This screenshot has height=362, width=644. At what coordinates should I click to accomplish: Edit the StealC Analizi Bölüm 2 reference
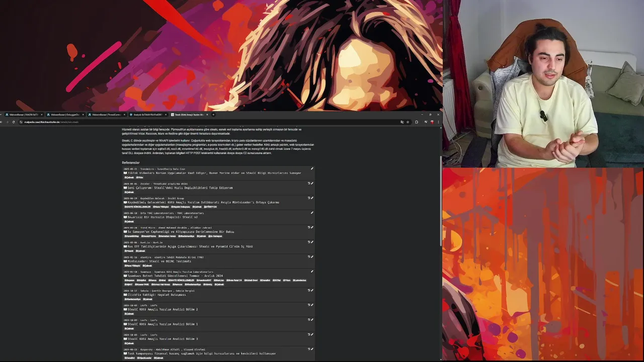[x=312, y=305]
